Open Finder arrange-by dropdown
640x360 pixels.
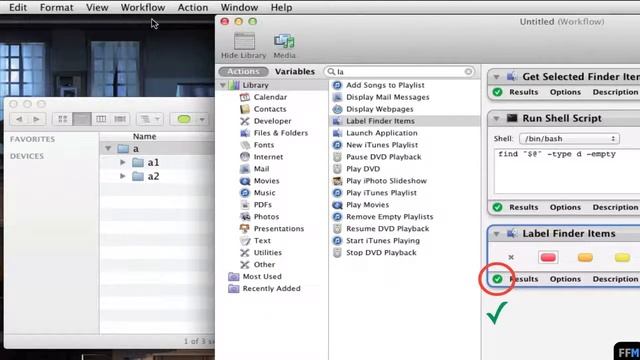click(x=150, y=119)
